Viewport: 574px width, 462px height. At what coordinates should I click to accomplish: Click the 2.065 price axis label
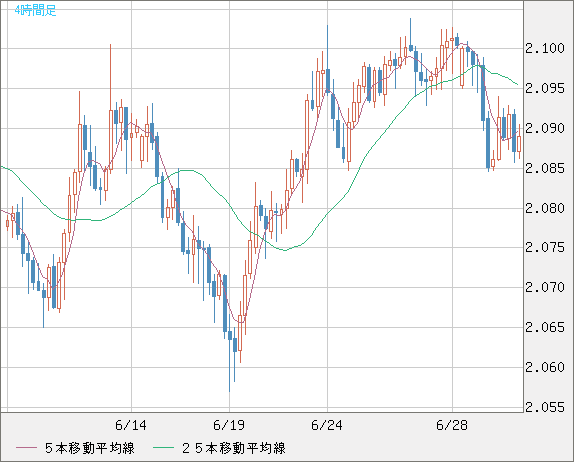[545, 327]
